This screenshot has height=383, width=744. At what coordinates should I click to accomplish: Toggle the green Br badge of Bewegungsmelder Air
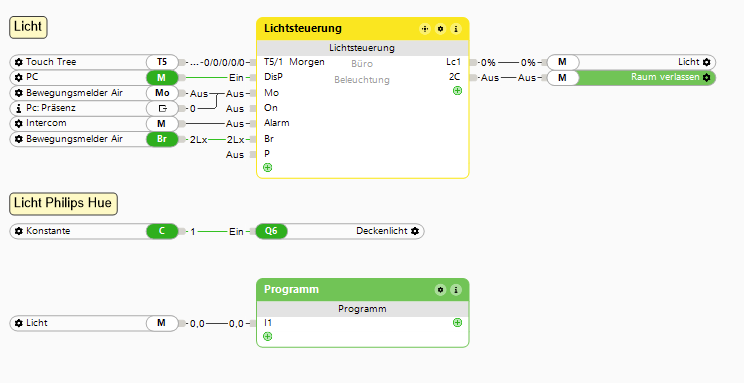tap(162, 139)
